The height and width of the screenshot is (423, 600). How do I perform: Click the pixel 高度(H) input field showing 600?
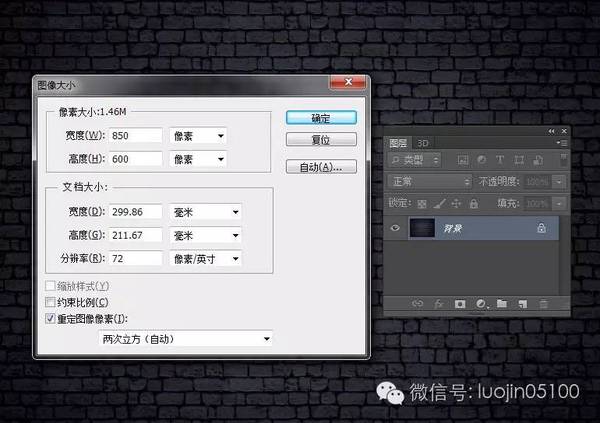click(x=135, y=159)
